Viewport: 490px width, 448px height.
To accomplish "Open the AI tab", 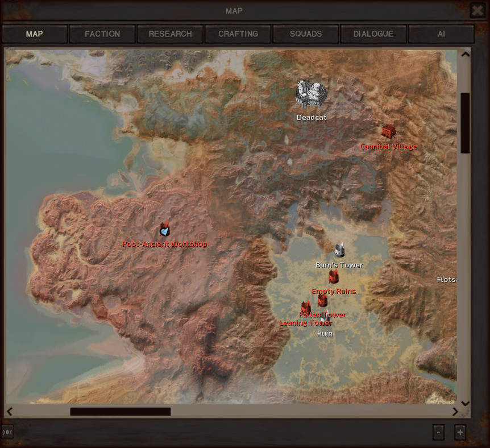I will click(x=441, y=34).
